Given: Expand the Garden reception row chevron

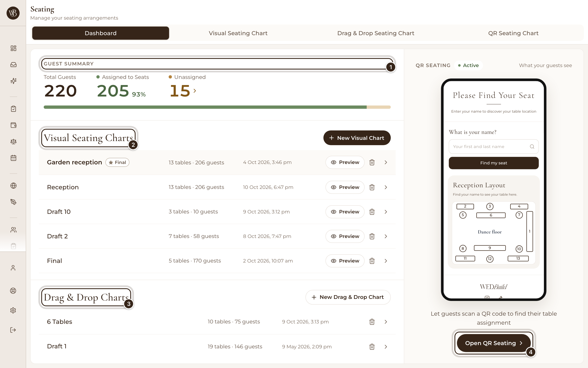Looking at the screenshot, I should click(386, 162).
